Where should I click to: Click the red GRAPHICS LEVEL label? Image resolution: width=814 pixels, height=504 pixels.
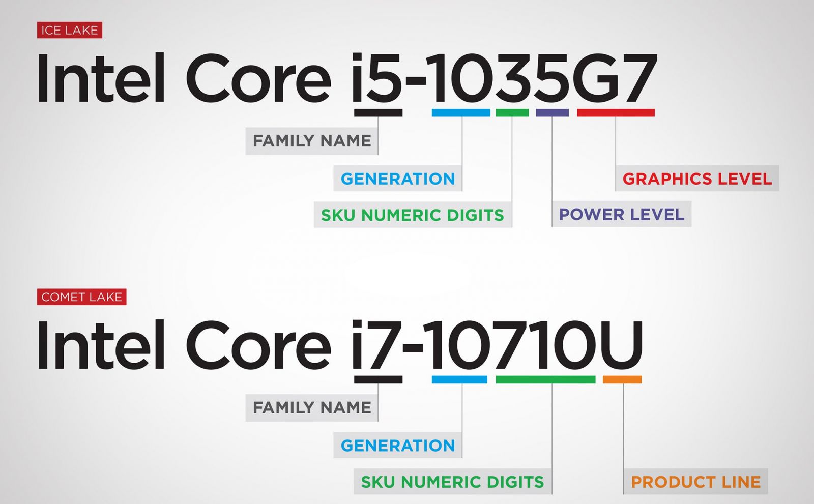pos(697,179)
